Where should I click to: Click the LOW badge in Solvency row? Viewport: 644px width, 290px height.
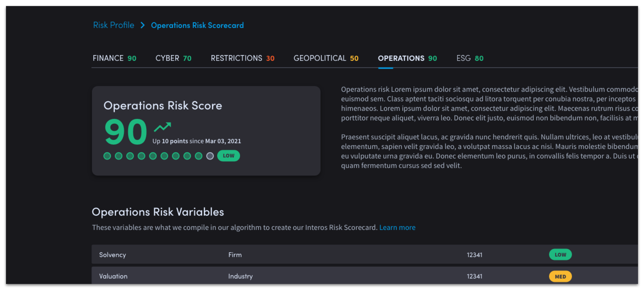point(560,255)
